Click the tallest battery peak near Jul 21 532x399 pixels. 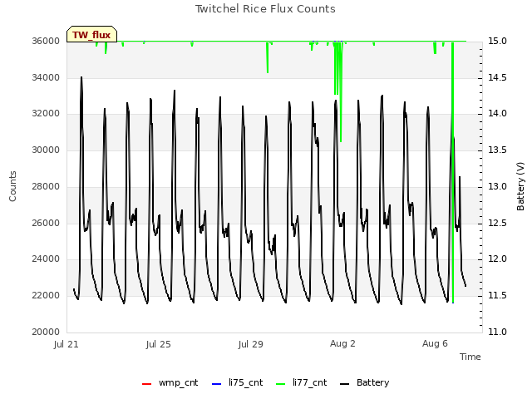click(x=81, y=78)
